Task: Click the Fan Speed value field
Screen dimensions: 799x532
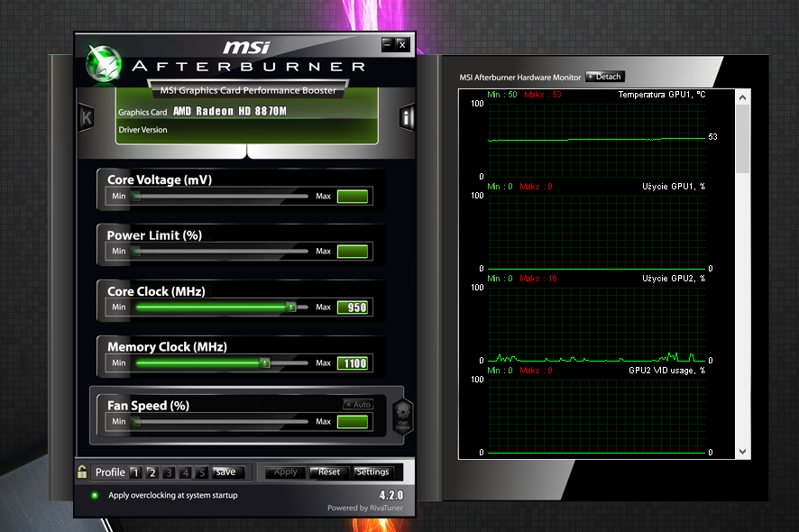Action: point(353,422)
